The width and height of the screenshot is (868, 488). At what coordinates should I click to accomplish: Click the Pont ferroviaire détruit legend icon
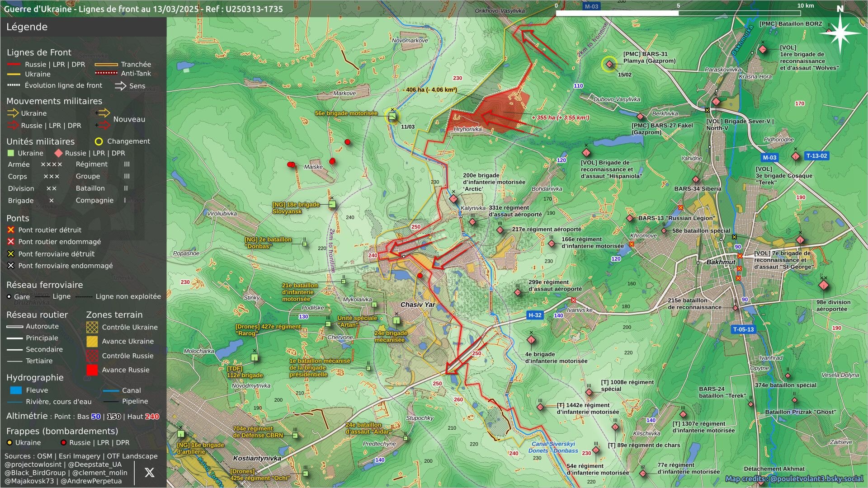[11, 254]
